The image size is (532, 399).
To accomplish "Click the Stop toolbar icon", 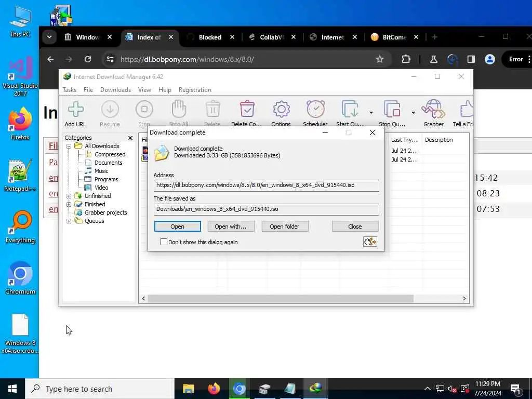I will (144, 109).
